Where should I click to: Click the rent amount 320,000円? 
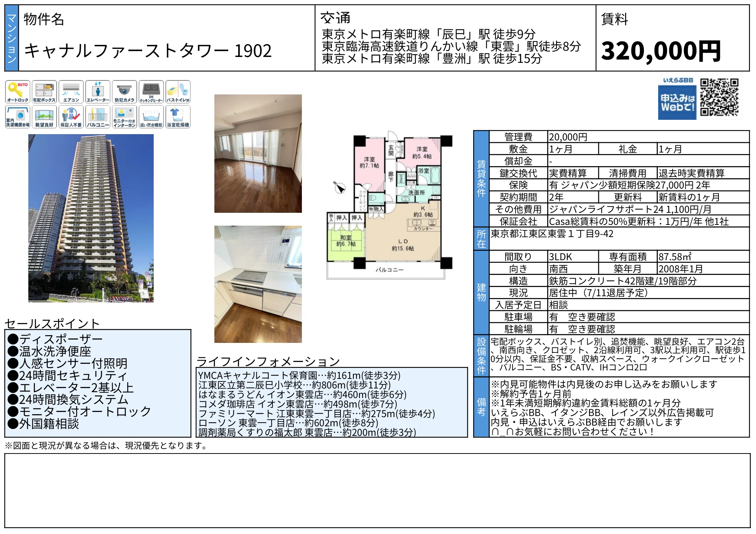pyautogui.click(x=661, y=51)
